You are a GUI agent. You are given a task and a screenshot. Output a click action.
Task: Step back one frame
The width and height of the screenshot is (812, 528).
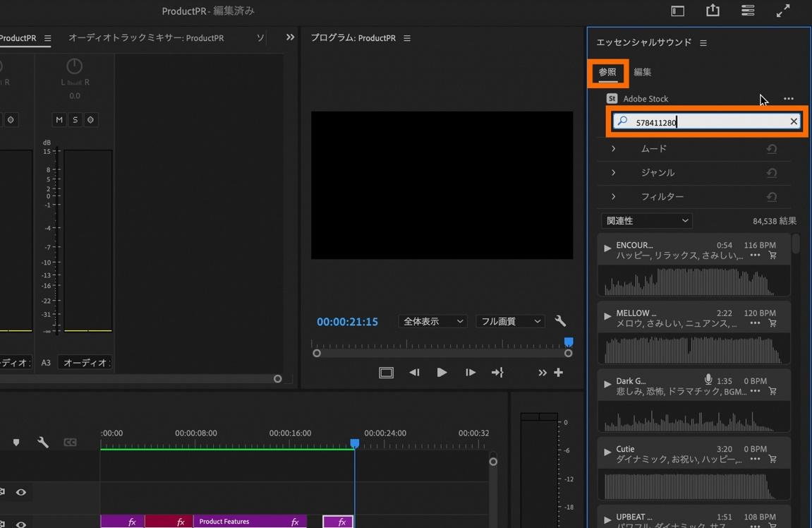414,373
